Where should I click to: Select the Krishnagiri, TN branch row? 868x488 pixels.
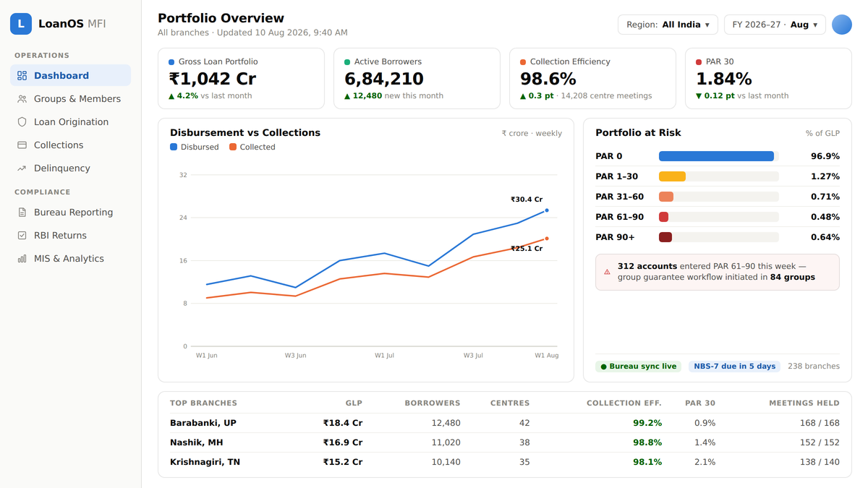(x=505, y=462)
